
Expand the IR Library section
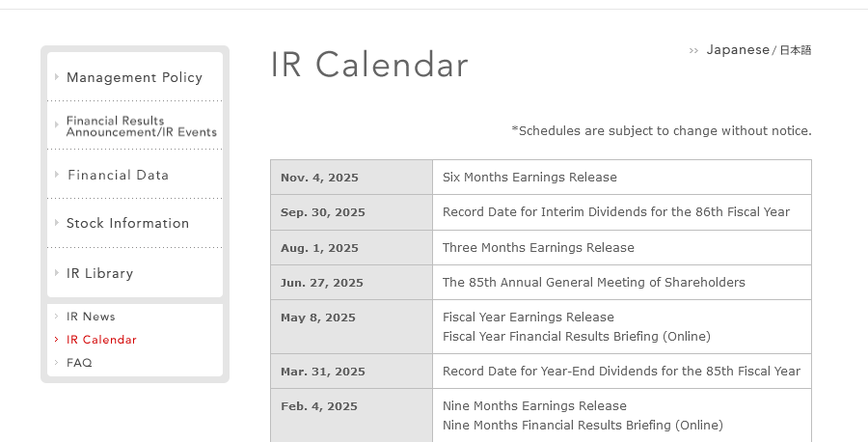click(99, 273)
